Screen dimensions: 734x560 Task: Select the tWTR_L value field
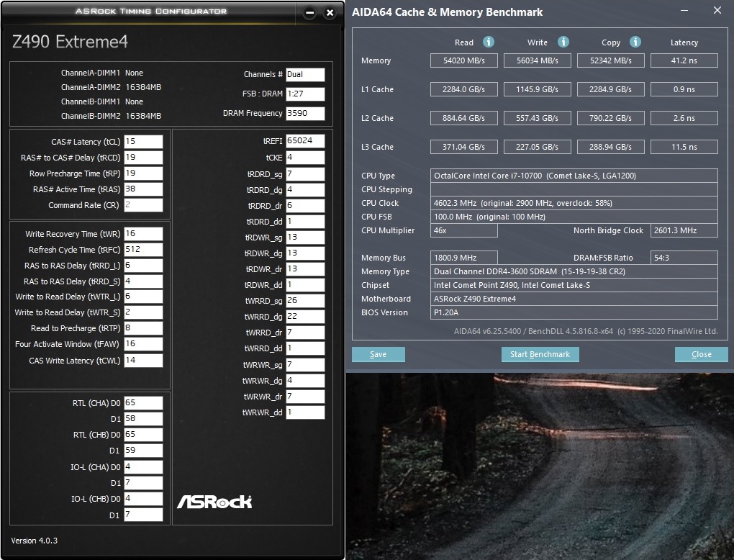(x=143, y=297)
